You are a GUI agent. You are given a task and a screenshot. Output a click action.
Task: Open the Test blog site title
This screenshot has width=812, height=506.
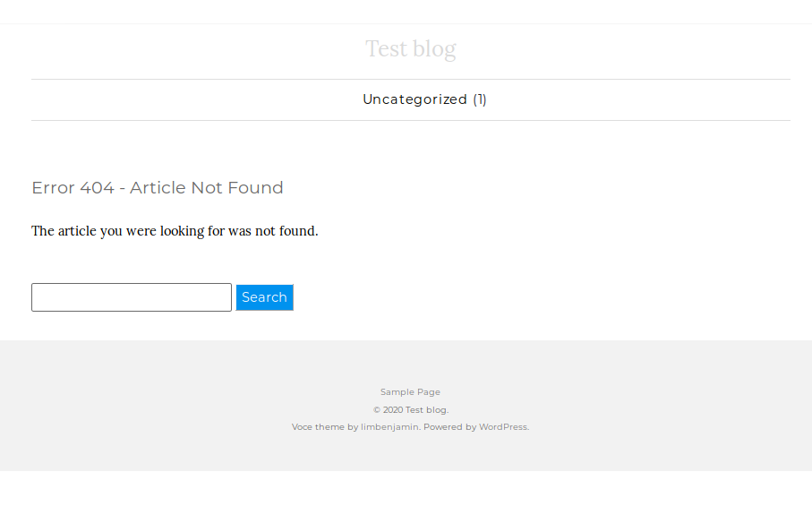pos(410,49)
